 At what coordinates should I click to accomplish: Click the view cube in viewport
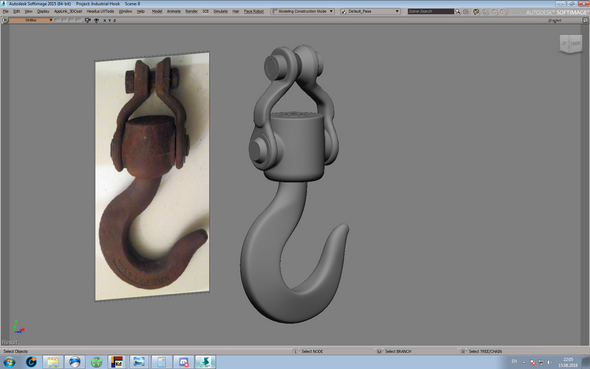tap(571, 44)
